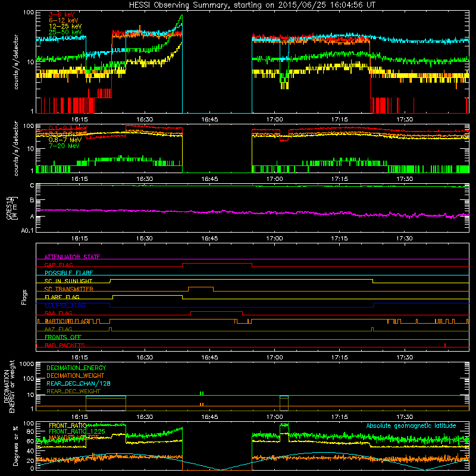Click the 17:15 tick under the MeV panel
The height and width of the screenshot is (476, 476).
pos(339,179)
